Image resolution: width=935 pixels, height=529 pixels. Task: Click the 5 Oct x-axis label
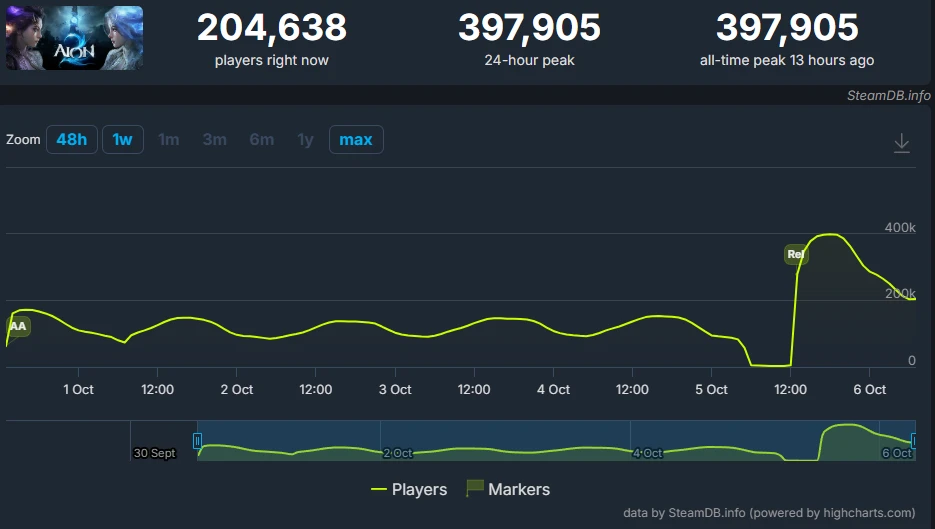coord(711,389)
